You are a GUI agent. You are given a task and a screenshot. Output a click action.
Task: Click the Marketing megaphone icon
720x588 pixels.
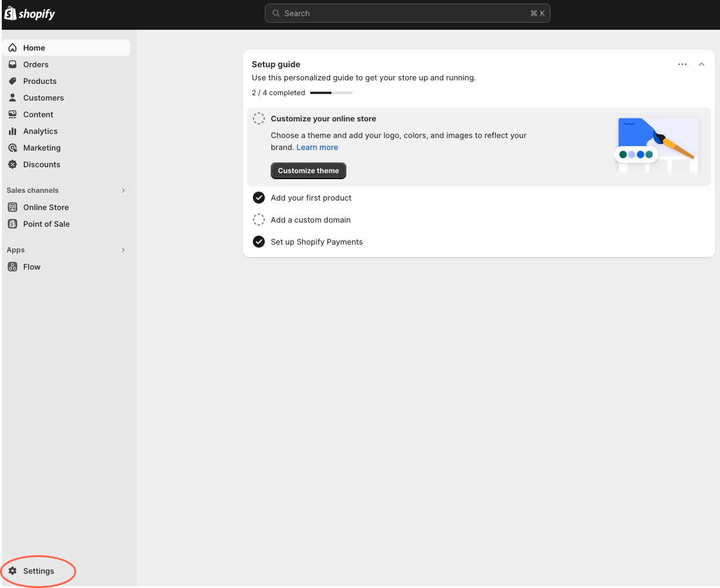tap(12, 148)
